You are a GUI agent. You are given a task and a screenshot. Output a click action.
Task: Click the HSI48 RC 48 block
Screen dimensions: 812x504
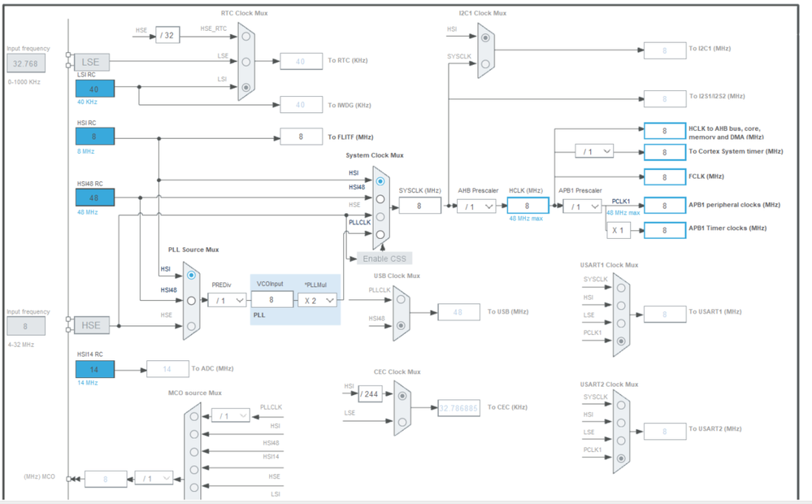(x=95, y=198)
